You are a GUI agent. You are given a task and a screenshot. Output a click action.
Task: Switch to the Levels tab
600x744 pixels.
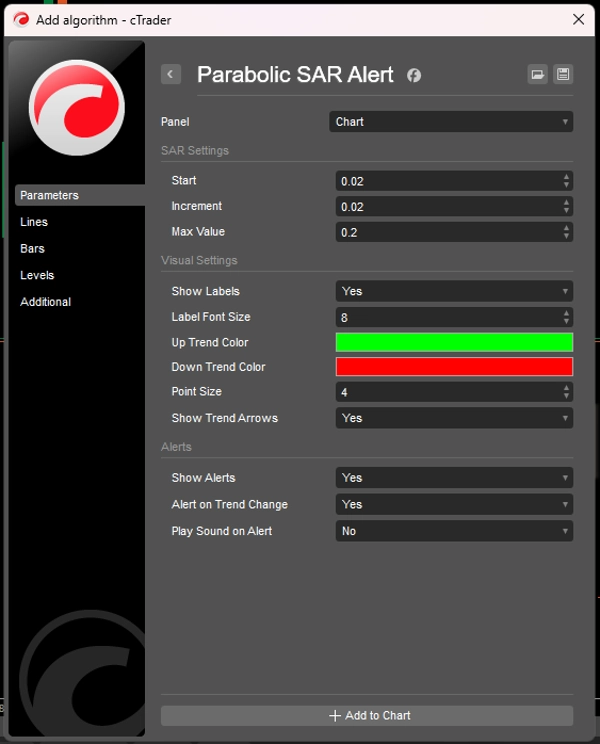click(37, 275)
